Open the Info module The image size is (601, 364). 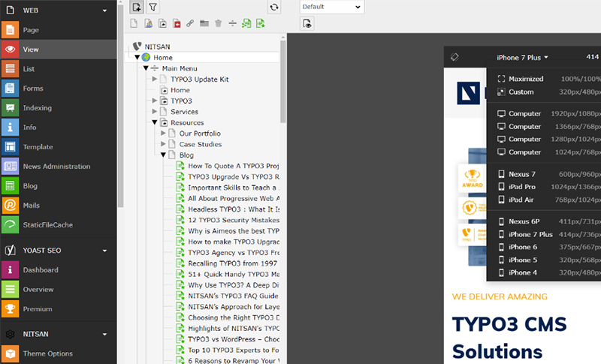tap(59, 128)
